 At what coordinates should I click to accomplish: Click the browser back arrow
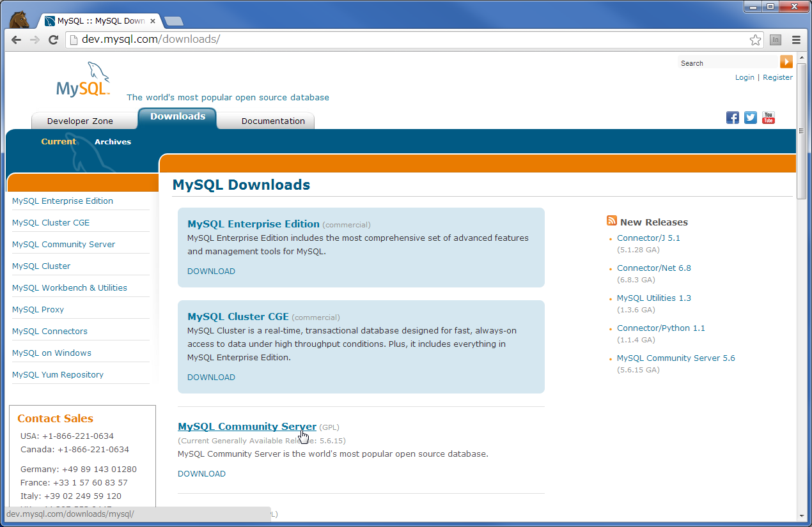click(x=17, y=40)
